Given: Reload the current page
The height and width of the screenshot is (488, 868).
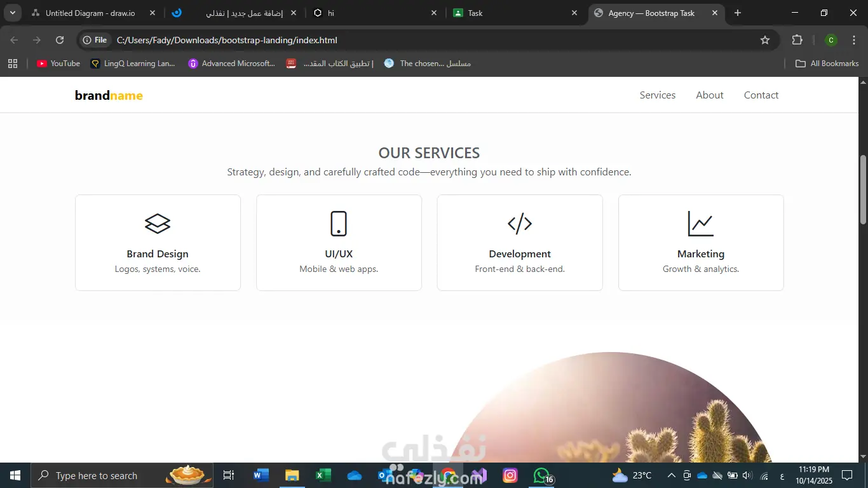Looking at the screenshot, I should 60,40.
